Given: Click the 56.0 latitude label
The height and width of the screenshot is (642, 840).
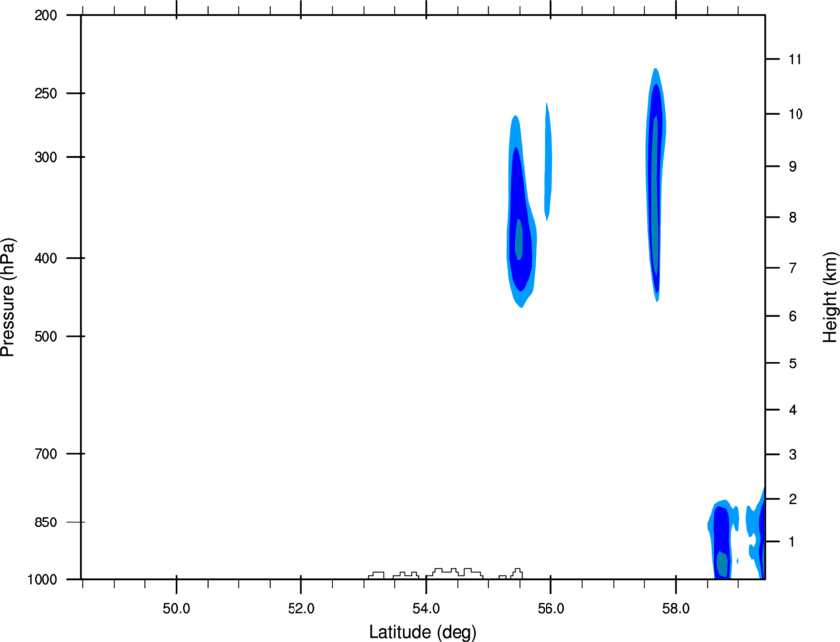Looking at the screenshot, I should click(x=551, y=609).
